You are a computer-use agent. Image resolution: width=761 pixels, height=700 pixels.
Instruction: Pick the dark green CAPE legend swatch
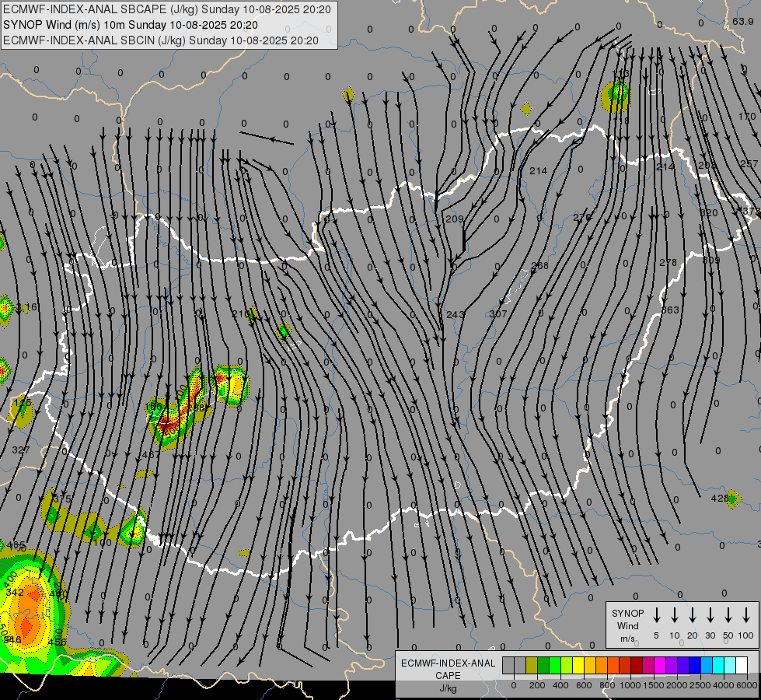point(543,666)
